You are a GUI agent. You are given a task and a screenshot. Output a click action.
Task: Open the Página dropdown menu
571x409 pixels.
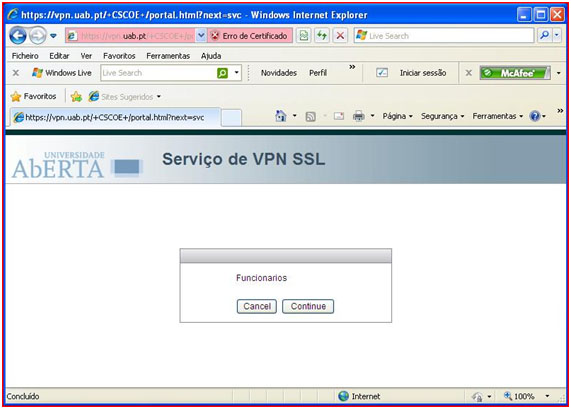(397, 116)
